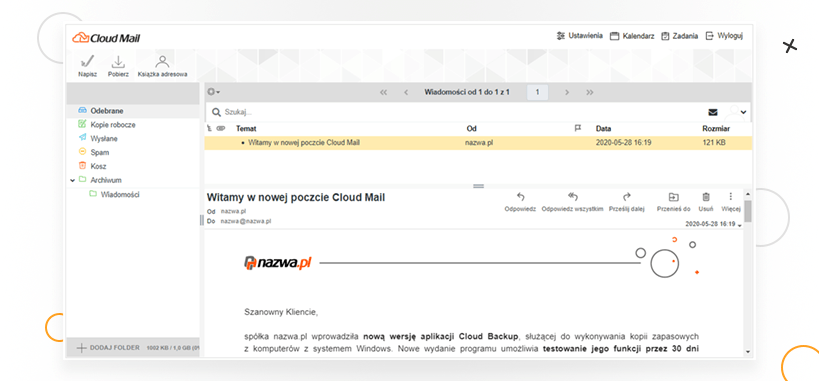Click the folder panel vertical splitter handle

pos(202,221)
